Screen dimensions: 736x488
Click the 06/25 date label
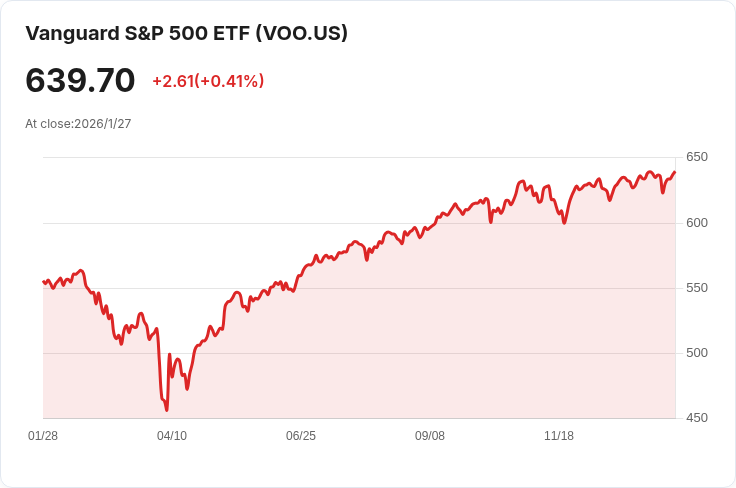click(x=301, y=436)
